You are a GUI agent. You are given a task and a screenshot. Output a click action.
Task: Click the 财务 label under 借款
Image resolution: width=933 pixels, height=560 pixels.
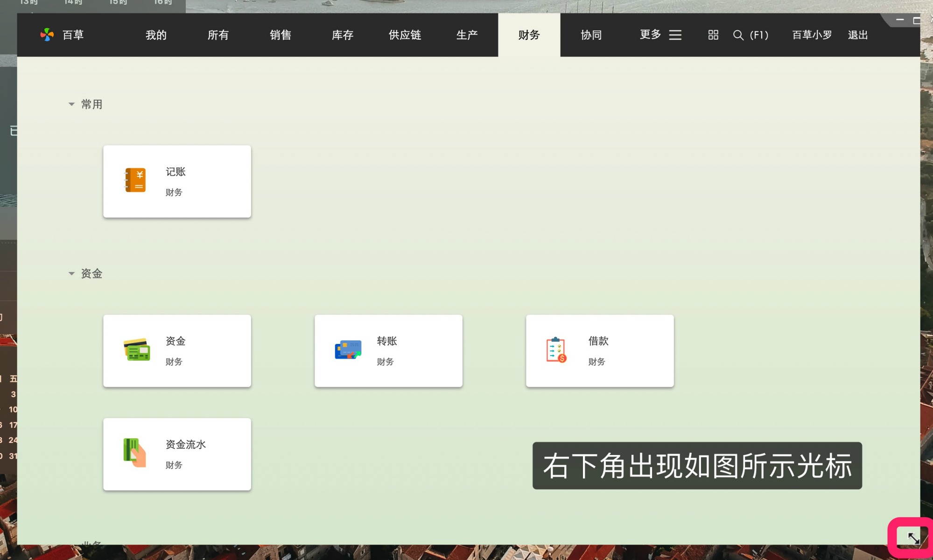pyautogui.click(x=596, y=362)
